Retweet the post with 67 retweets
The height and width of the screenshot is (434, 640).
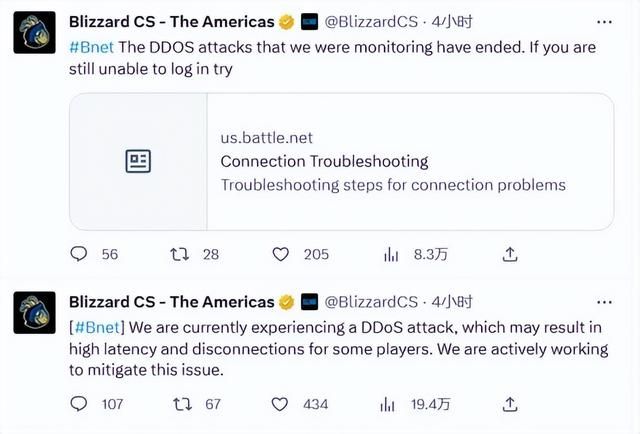coord(182,405)
